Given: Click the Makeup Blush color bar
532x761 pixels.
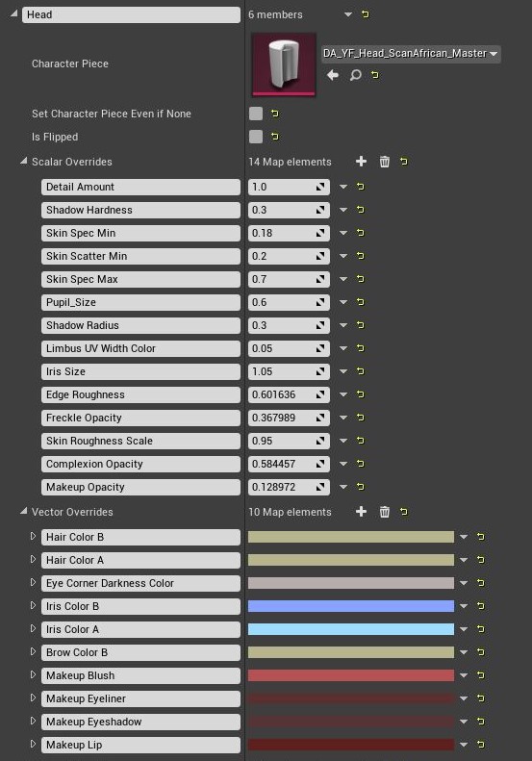Looking at the screenshot, I should 351,675.
